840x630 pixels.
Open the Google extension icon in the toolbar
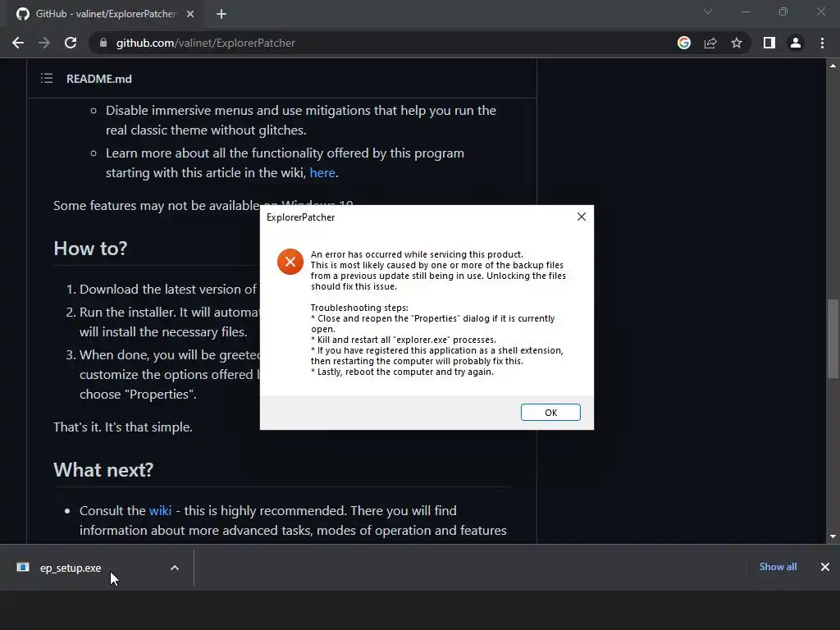pos(684,43)
